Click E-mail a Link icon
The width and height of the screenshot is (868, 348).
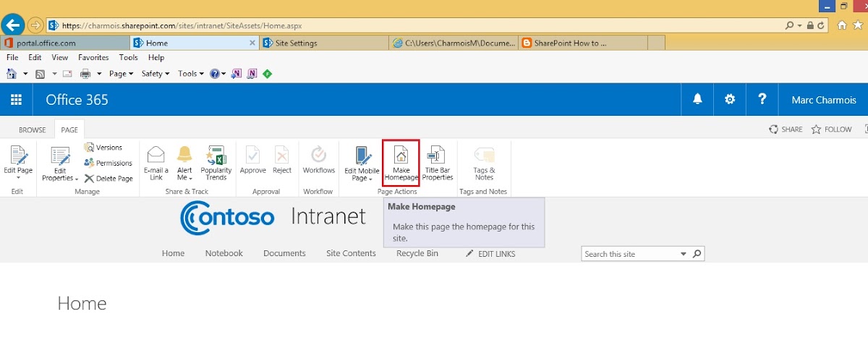pyautogui.click(x=156, y=164)
